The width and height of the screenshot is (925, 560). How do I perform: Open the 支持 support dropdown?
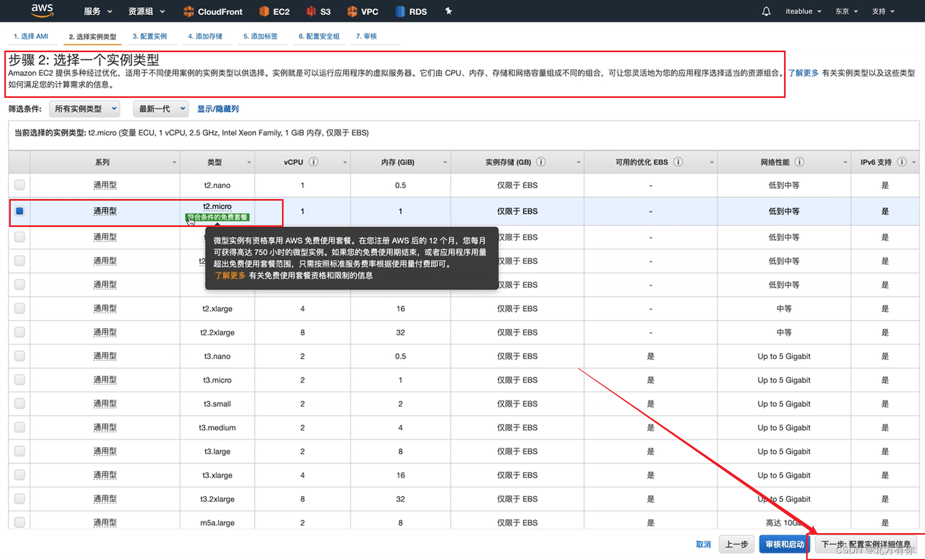(x=883, y=11)
